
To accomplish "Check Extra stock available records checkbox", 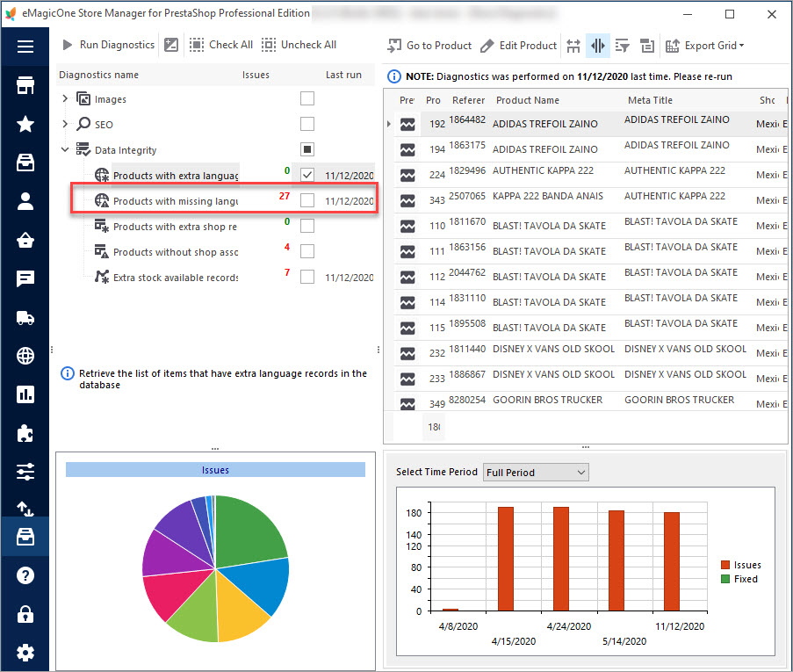I will pos(307,277).
